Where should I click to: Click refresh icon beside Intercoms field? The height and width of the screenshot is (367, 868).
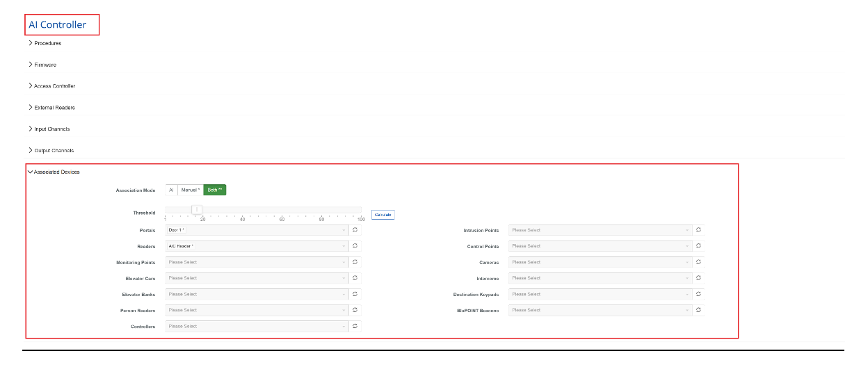click(x=698, y=278)
